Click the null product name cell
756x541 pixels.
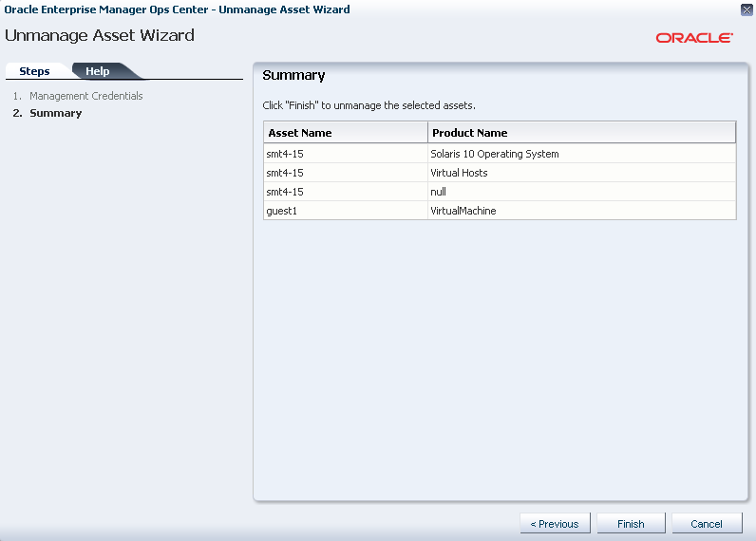click(581, 192)
